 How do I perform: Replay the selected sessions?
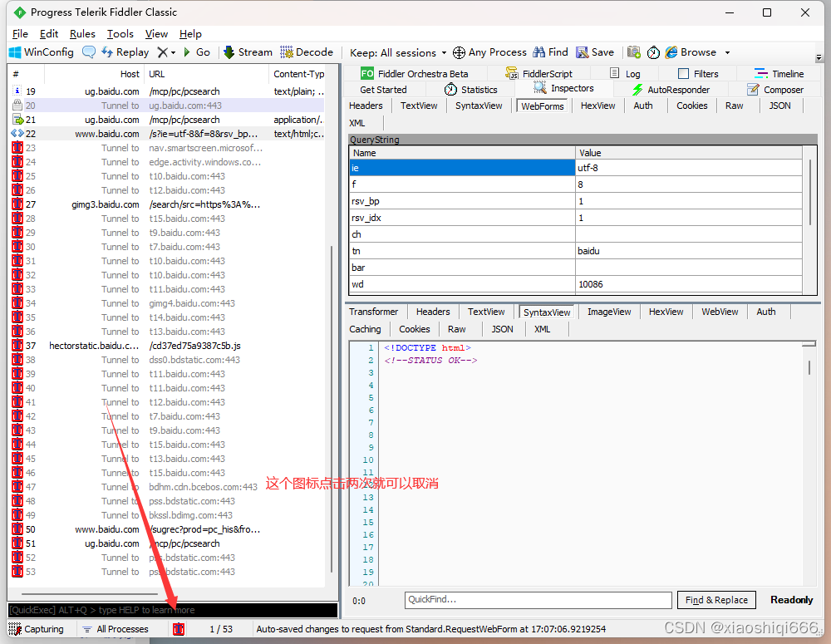coord(125,52)
